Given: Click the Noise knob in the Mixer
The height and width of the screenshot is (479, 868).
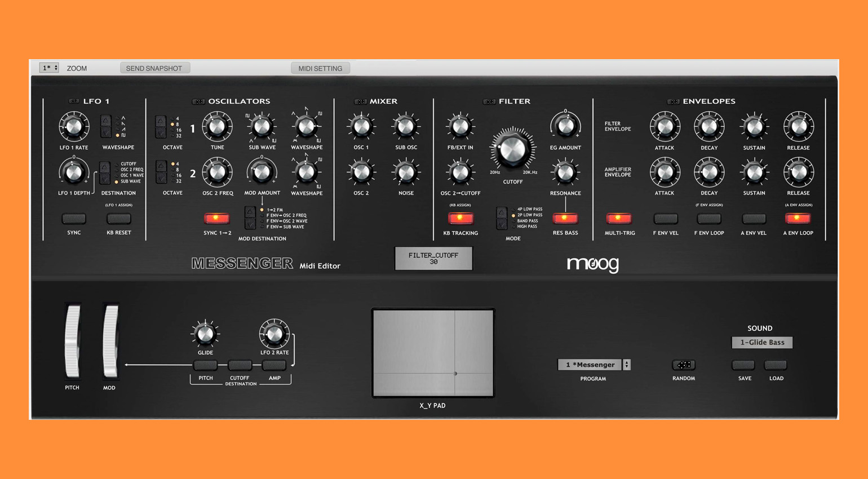Looking at the screenshot, I should point(406,172).
